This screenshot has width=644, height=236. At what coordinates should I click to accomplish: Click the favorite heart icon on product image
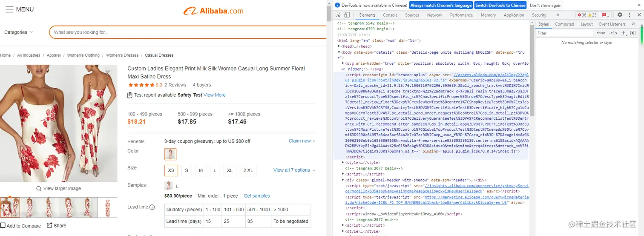pos(108,72)
